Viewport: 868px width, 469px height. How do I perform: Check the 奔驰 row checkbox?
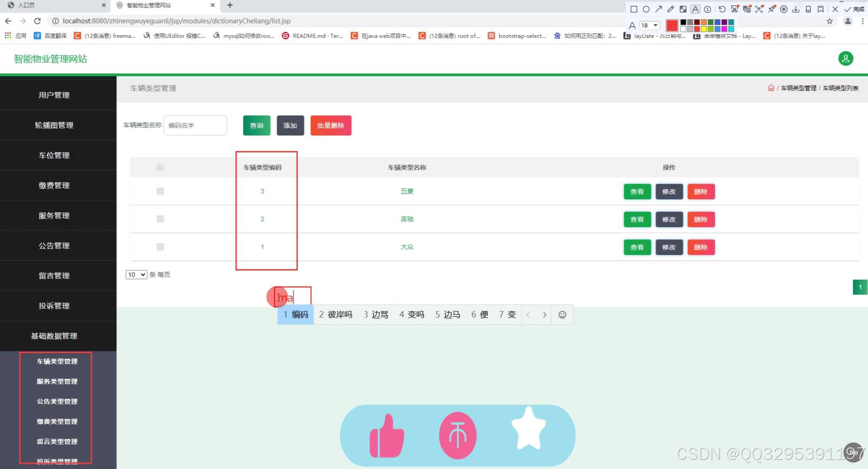(x=160, y=219)
